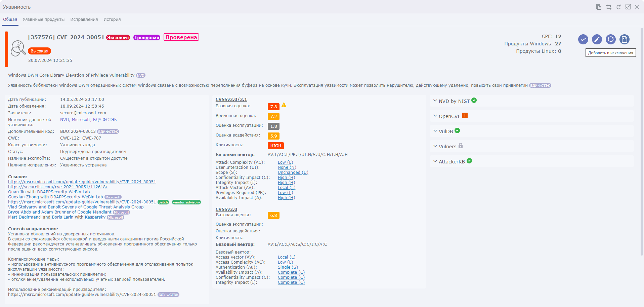Click the reload arrow icon in title bar
Screen dimensions: 644x307
point(618,7)
